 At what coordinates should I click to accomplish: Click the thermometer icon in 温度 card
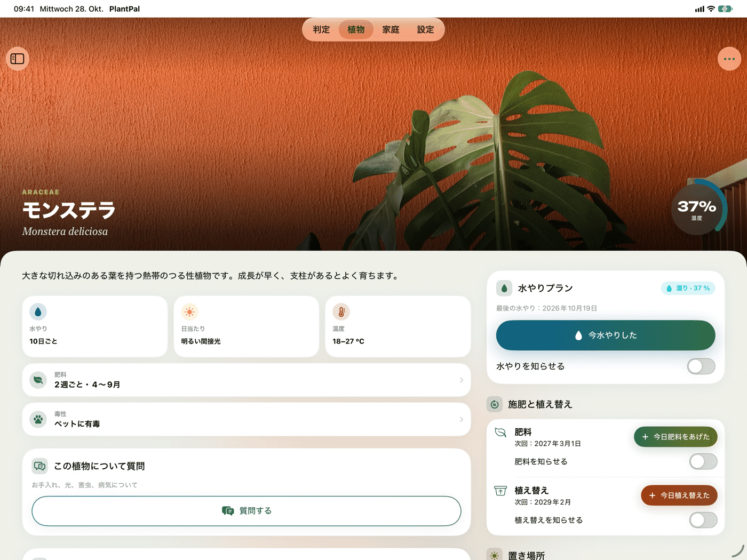coord(341,311)
